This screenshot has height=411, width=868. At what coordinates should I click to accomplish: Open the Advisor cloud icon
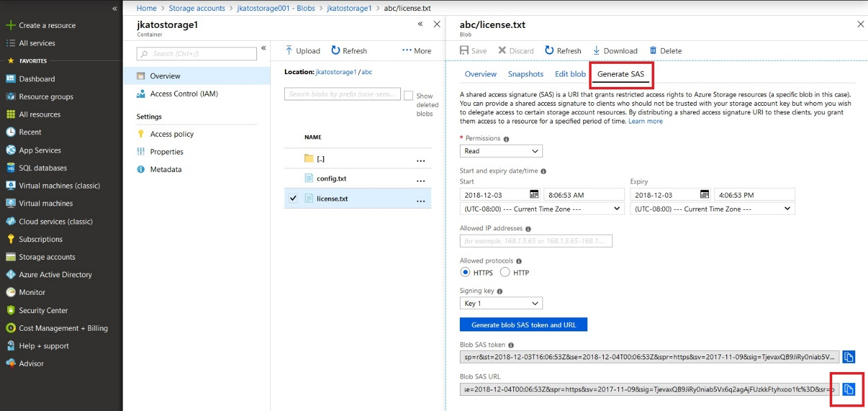pos(10,364)
